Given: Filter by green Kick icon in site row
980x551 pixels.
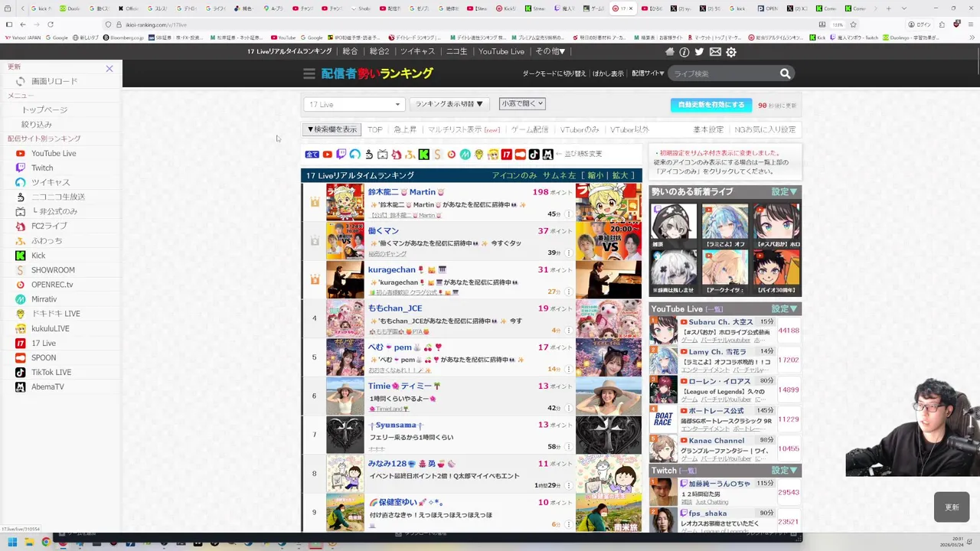Looking at the screenshot, I should tap(423, 155).
